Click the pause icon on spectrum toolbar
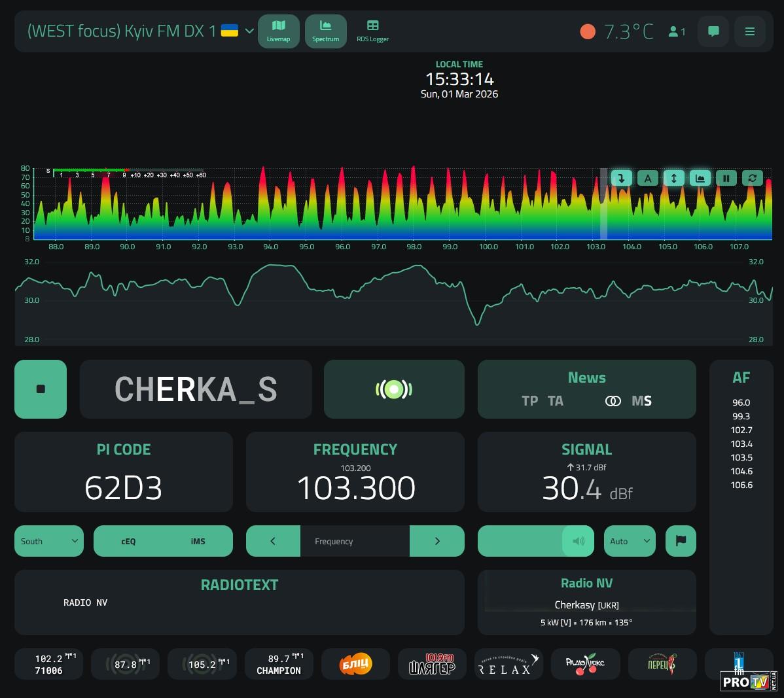This screenshot has height=698, width=784. [x=726, y=178]
